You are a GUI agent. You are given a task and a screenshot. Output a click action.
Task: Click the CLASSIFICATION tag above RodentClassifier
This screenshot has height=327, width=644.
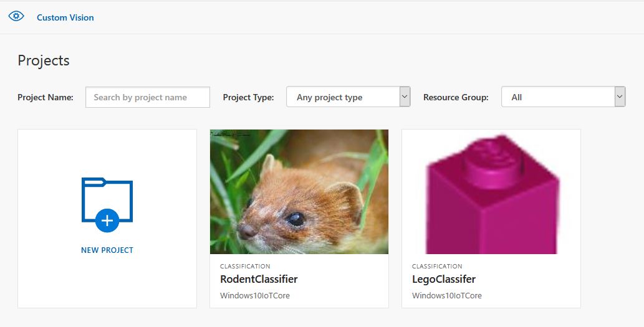[x=245, y=266]
